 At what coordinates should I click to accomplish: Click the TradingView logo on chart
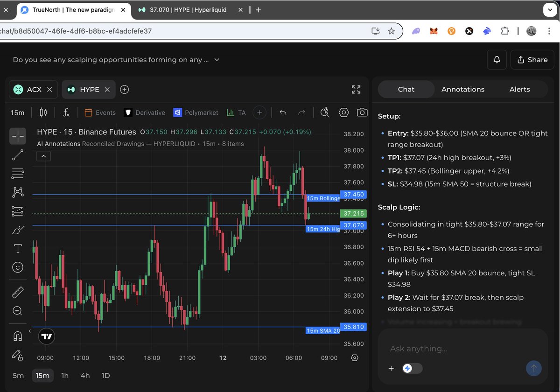pos(46,336)
